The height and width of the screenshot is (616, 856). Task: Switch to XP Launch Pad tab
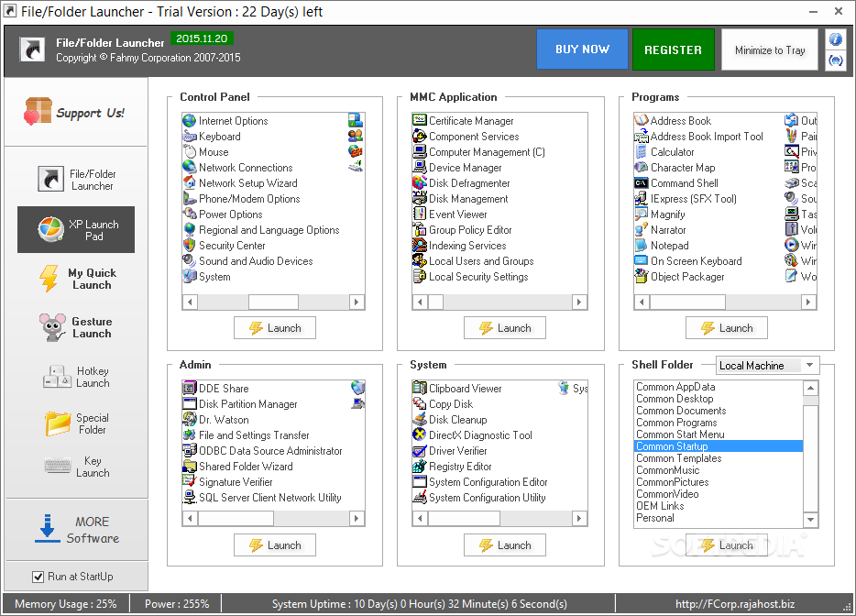click(76, 230)
